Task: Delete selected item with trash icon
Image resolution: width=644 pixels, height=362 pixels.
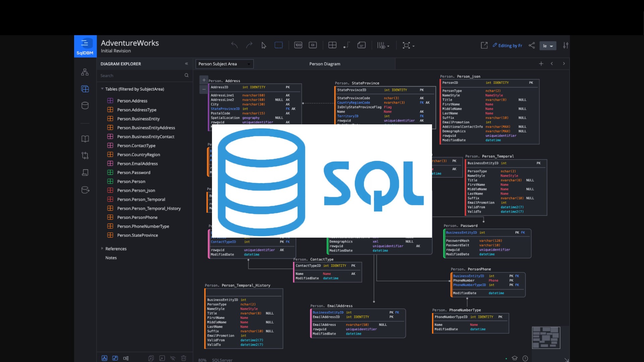Action: click(x=183, y=358)
